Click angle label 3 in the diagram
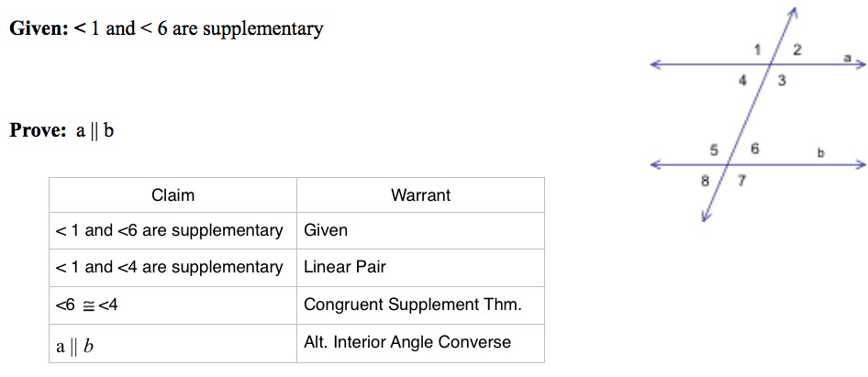Screen dimensions: 868x377 pos(782,81)
